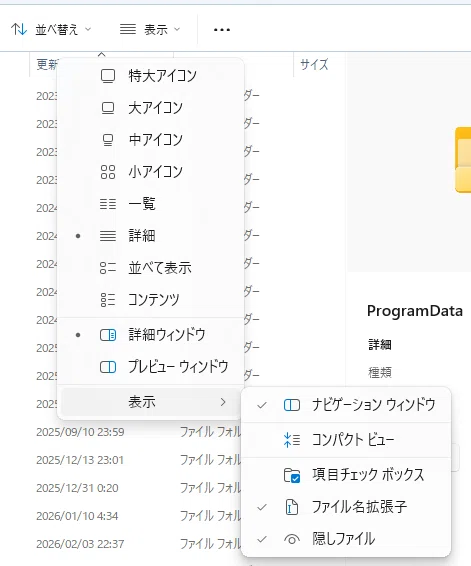
Task: Select row dated 2026/01/10 4:34
Action: pyautogui.click(x=77, y=516)
